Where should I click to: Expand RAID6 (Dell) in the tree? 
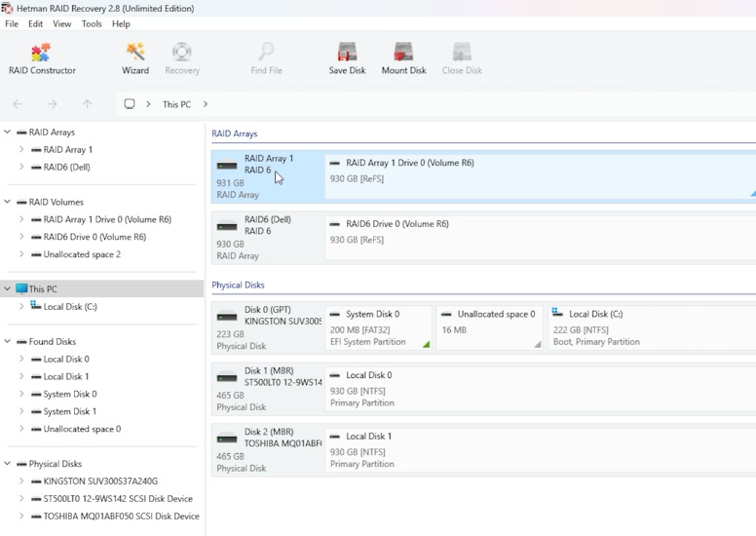click(x=21, y=167)
